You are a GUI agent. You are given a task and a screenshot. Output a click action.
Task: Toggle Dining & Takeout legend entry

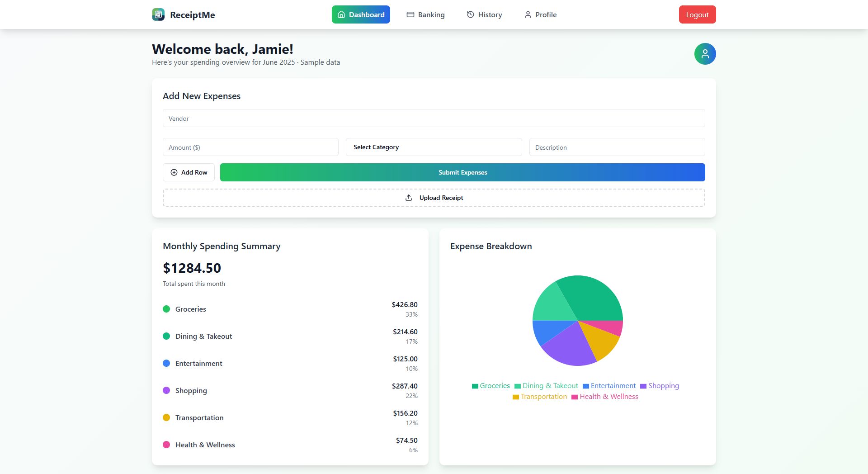(x=546, y=386)
